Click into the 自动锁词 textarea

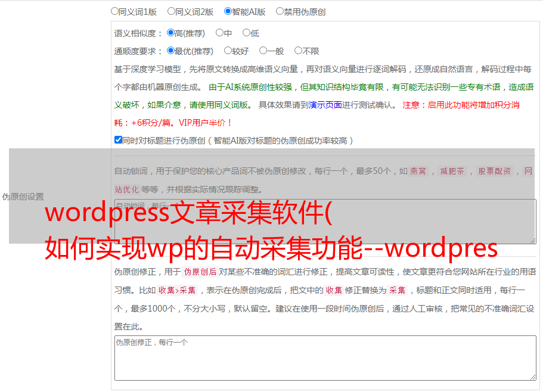point(325,222)
